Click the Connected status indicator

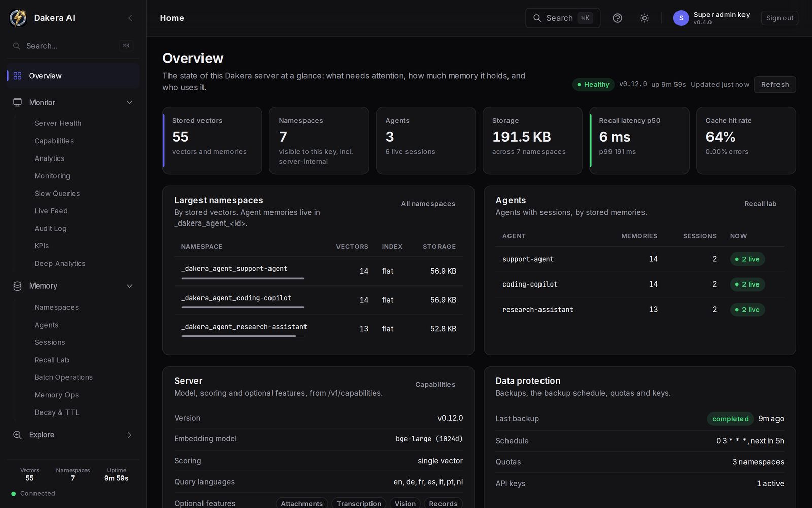[x=33, y=493]
